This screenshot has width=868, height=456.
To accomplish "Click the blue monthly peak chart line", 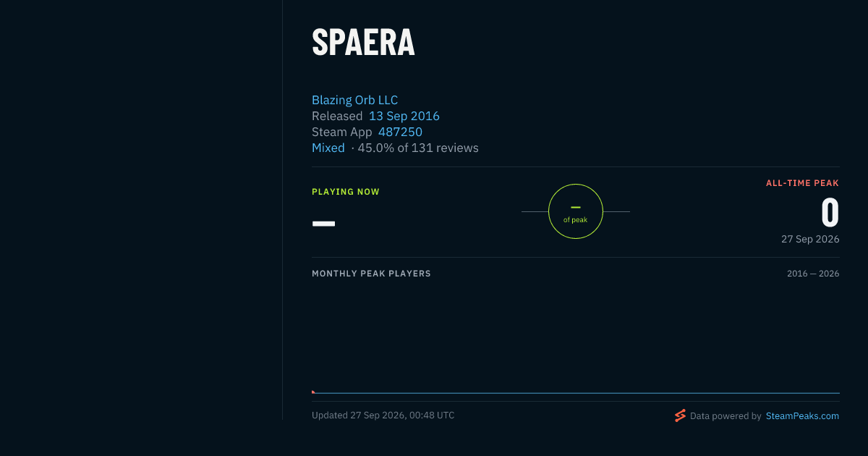I will pyautogui.click(x=576, y=393).
